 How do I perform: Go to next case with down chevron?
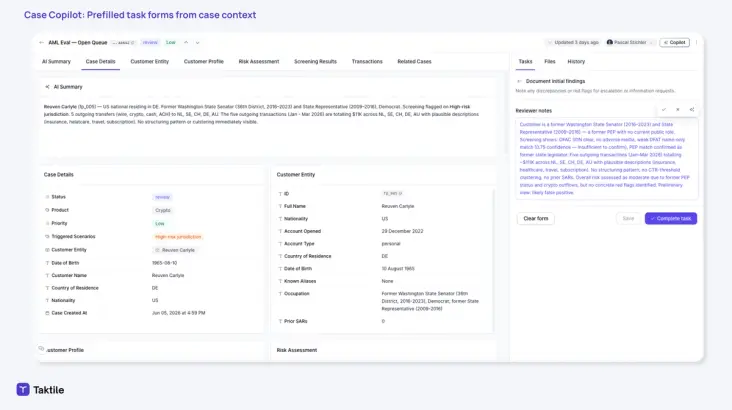(197, 42)
